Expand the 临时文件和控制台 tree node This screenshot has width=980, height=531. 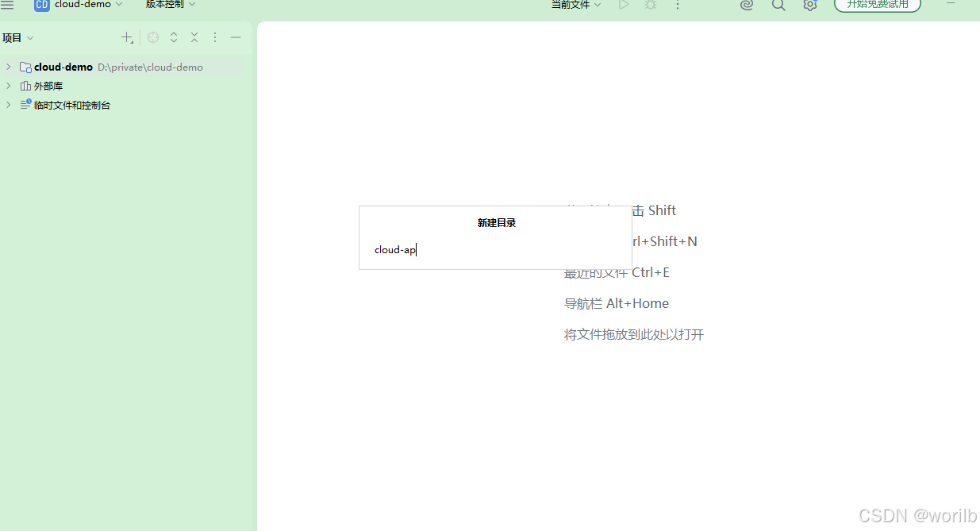(x=8, y=105)
